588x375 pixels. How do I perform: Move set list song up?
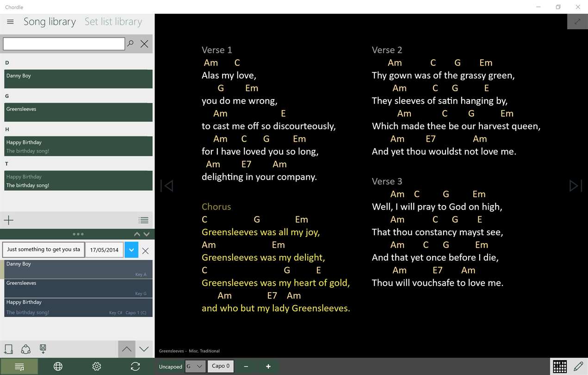pyautogui.click(x=127, y=349)
